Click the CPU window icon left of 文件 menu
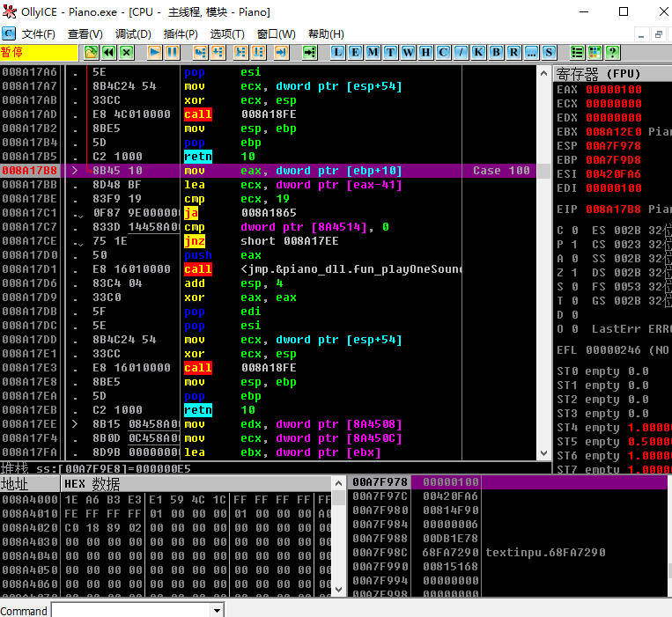This screenshot has height=617, width=672. click(9, 33)
